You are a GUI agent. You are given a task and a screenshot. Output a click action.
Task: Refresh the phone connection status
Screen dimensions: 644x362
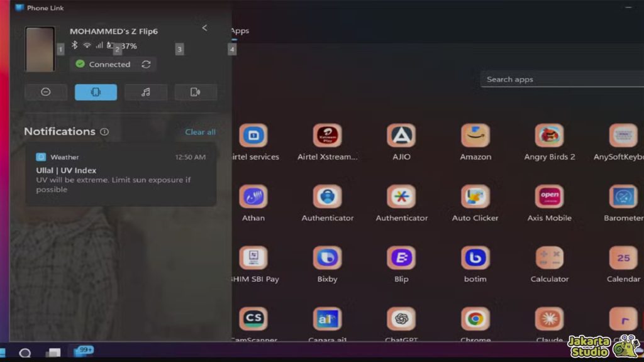pos(146,64)
